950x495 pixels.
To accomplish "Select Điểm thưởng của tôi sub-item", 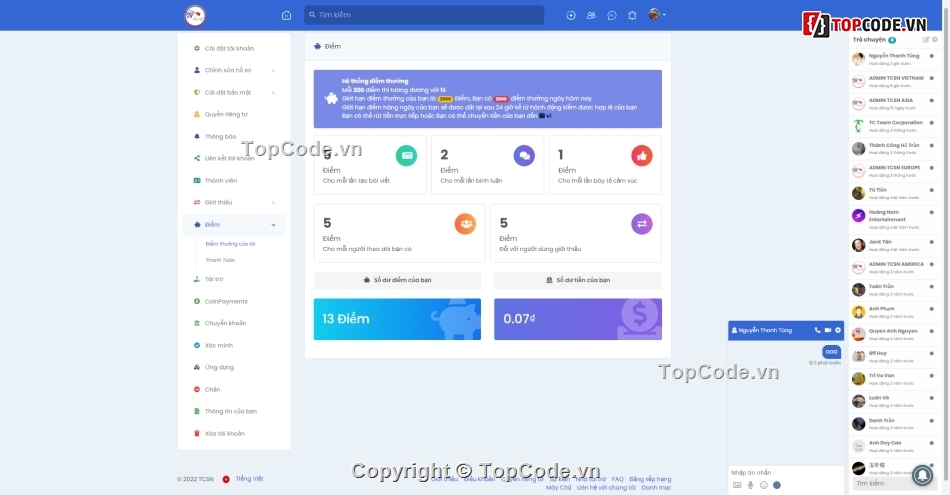I will coord(230,244).
